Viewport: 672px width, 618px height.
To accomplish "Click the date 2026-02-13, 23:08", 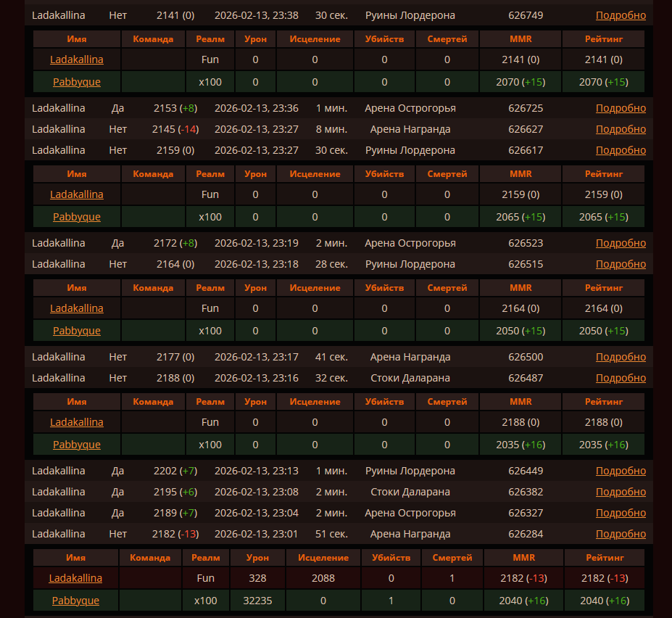I will (x=257, y=492).
